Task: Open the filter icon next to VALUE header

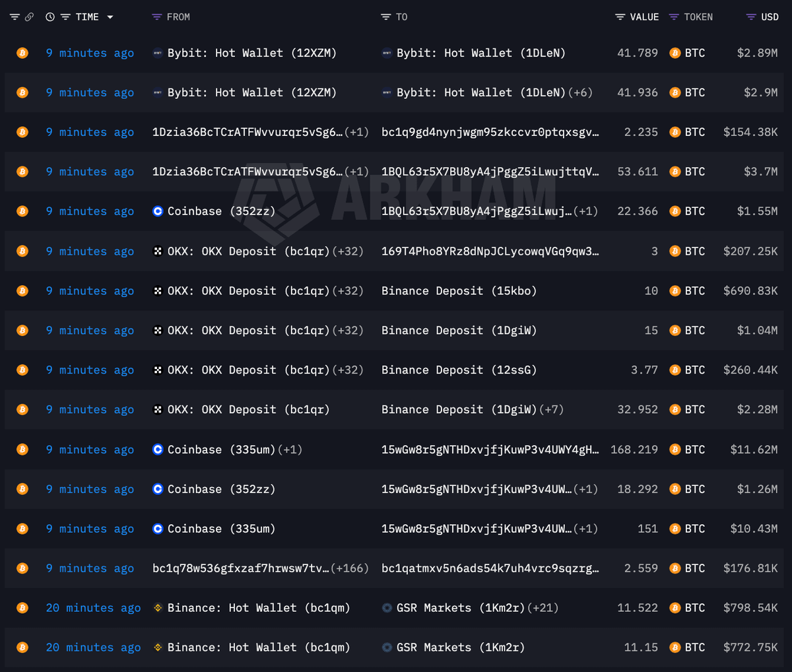Action: 620,17
